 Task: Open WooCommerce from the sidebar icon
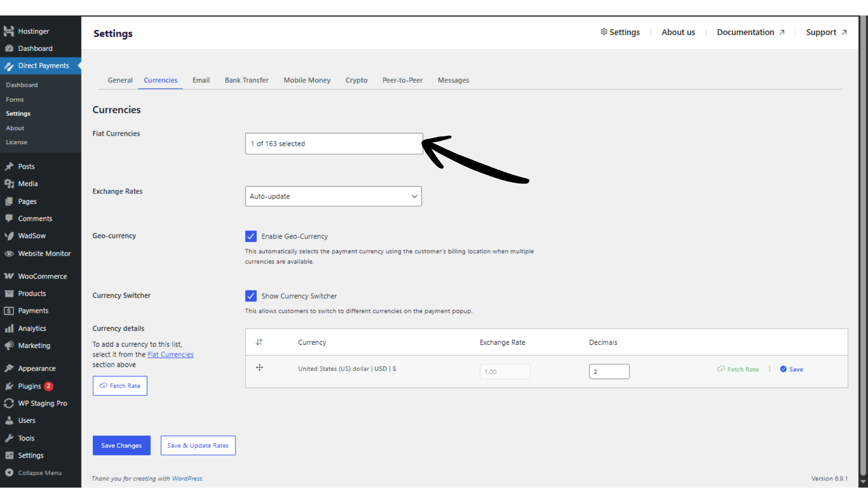pyautogui.click(x=9, y=276)
